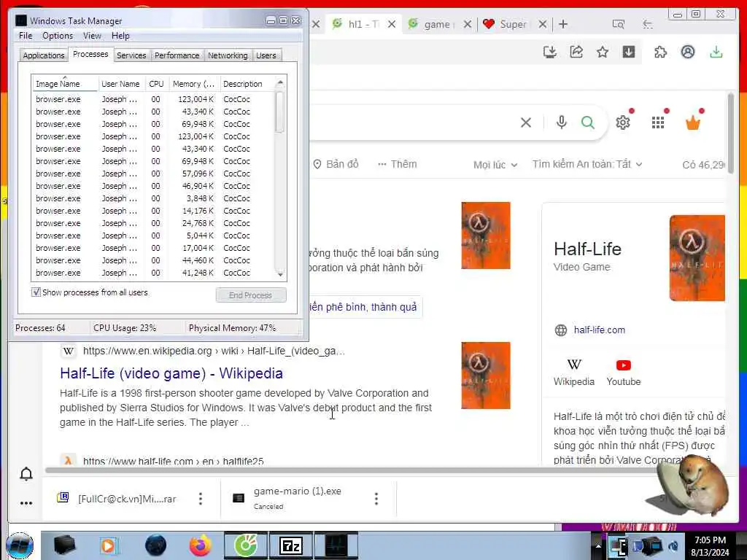Select the browser.exe row using 5,044 K
The image size is (747, 560).
(153, 236)
